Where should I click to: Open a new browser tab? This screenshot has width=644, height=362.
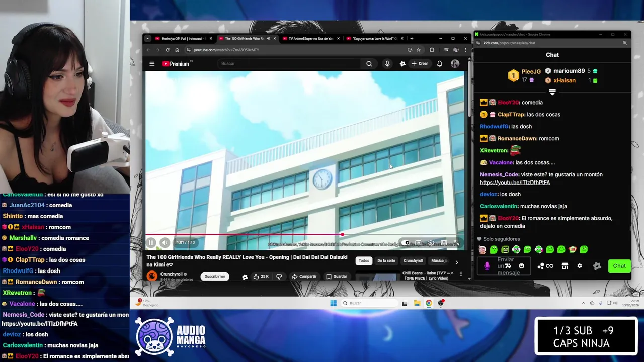coord(412,38)
